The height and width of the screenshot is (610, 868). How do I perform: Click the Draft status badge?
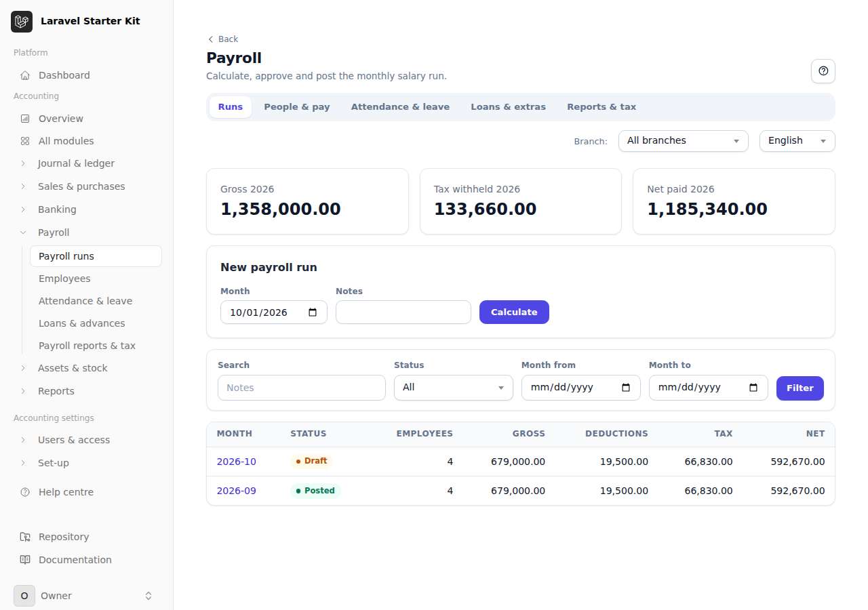coord(312,461)
